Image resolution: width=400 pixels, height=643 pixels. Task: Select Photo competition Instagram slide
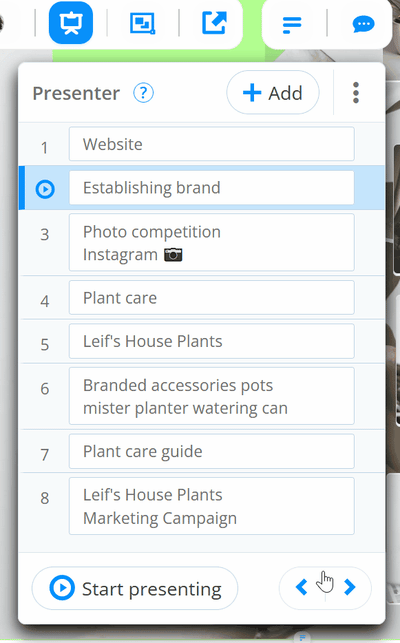(212, 242)
